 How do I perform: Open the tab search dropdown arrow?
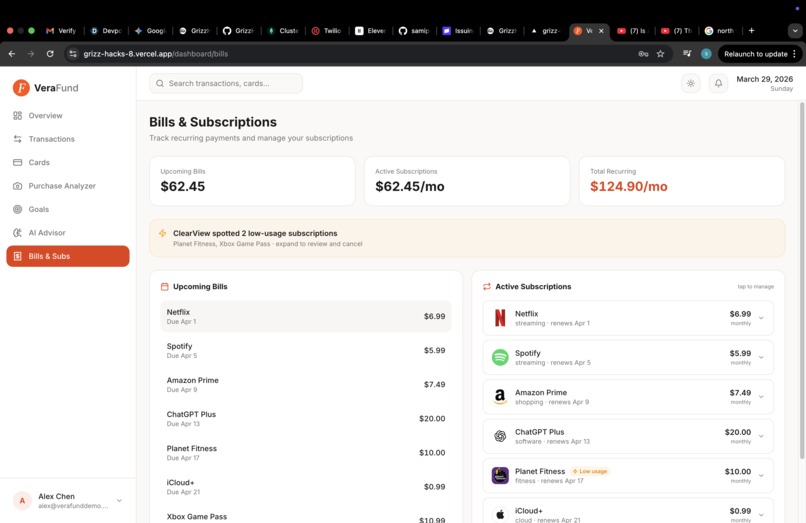click(795, 31)
